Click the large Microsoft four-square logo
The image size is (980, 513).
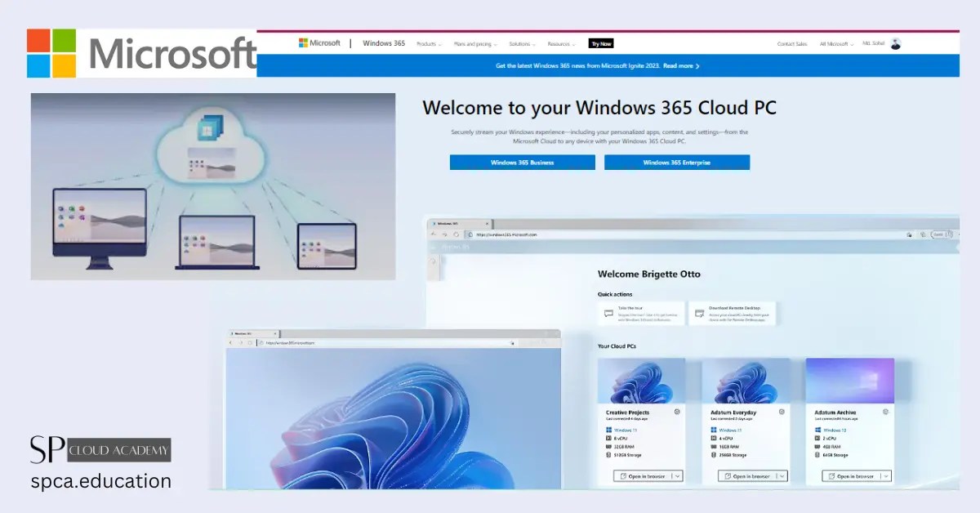tap(51, 54)
